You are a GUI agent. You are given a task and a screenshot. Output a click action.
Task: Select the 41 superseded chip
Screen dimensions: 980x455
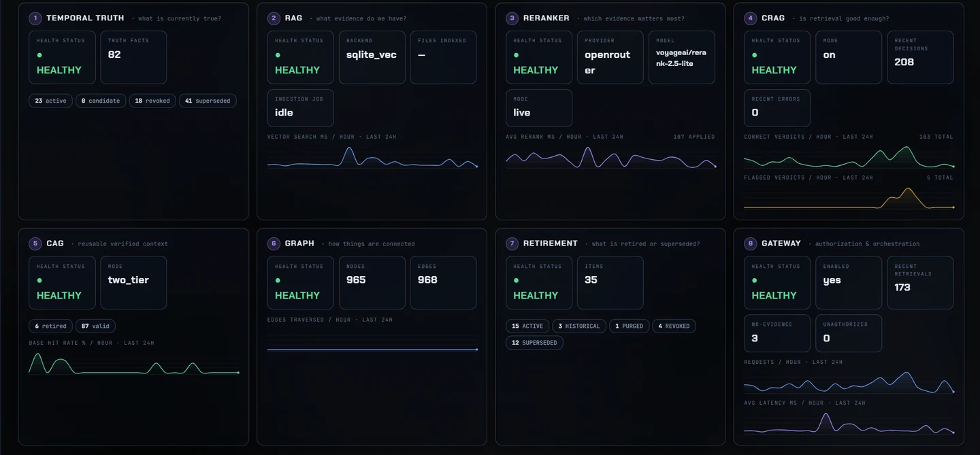click(x=208, y=101)
